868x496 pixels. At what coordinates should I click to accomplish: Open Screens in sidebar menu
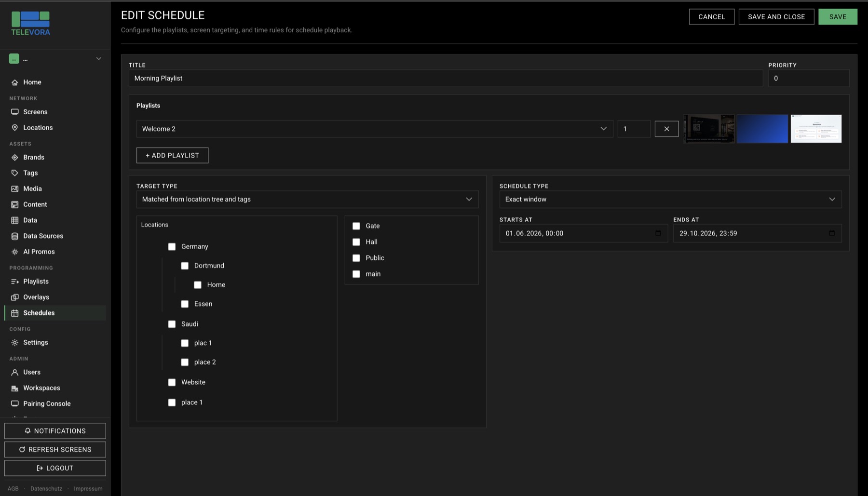[55, 112]
